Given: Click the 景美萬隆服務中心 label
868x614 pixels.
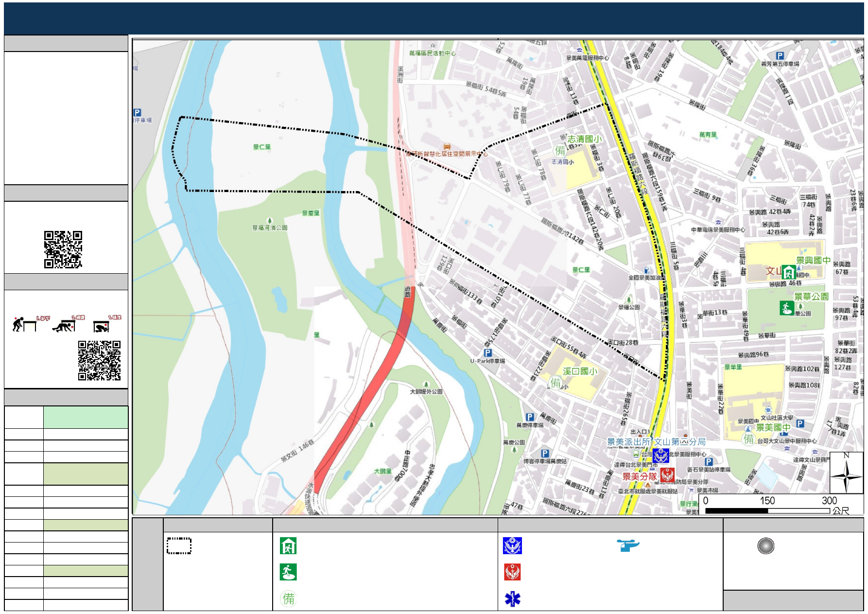Looking at the screenshot, I should tap(587, 58).
